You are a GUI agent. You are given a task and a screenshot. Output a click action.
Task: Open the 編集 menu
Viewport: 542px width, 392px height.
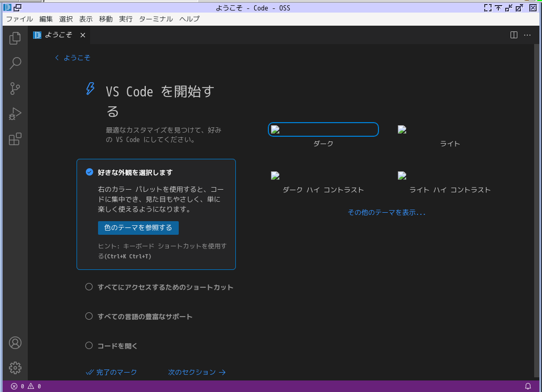46,19
